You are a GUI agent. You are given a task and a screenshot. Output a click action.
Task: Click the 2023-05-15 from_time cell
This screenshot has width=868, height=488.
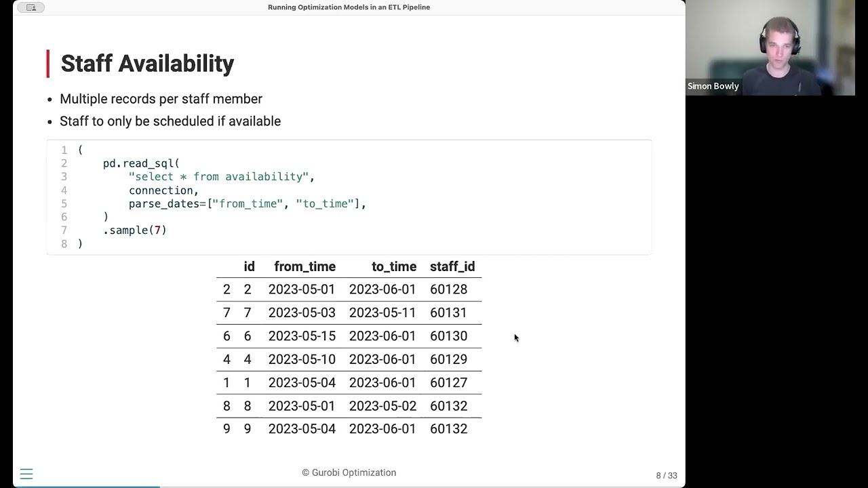click(x=302, y=336)
